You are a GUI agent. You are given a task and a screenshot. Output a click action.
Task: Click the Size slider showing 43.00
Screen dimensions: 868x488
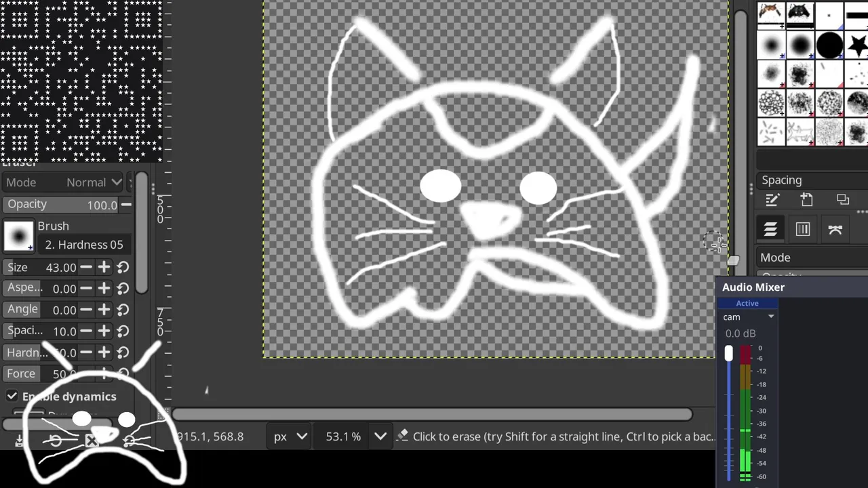(41, 267)
